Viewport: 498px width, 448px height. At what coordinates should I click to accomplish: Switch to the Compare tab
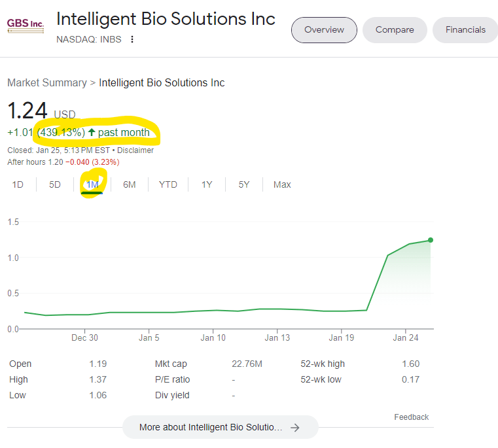point(395,30)
